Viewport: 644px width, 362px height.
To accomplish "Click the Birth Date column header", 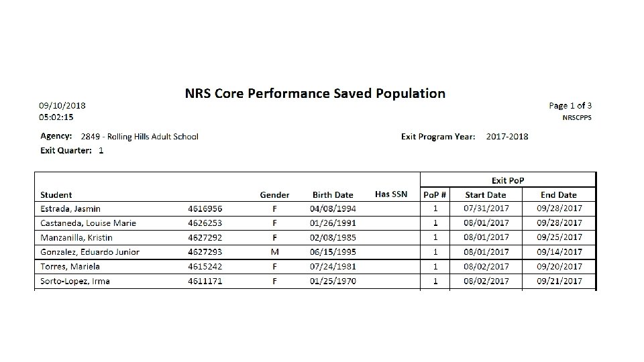I will [332, 194].
